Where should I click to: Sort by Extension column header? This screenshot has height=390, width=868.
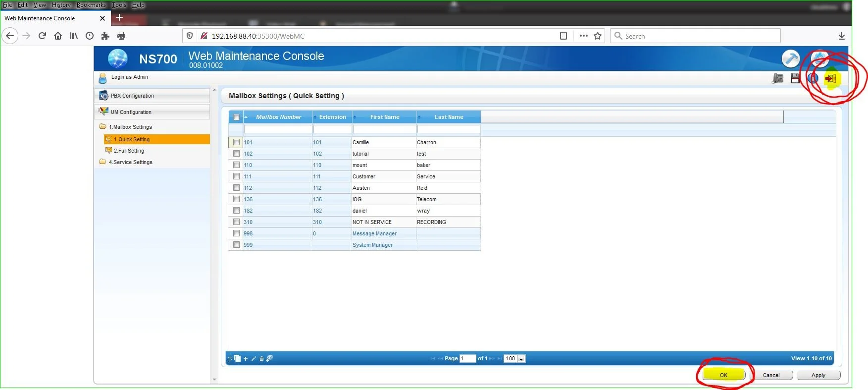pyautogui.click(x=332, y=117)
